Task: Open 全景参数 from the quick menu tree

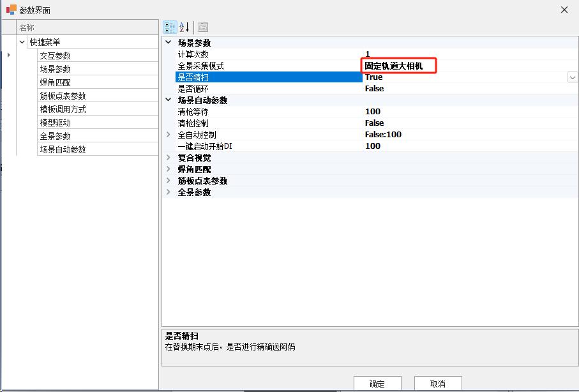Action: tap(56, 136)
